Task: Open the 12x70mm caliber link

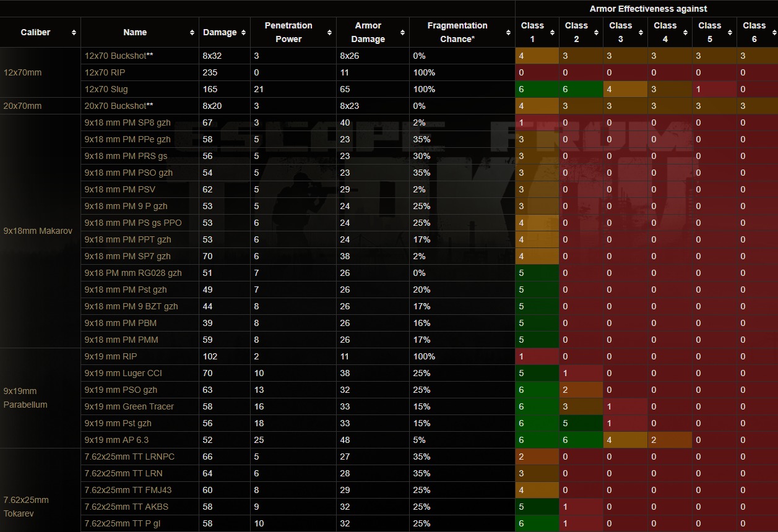Action: 22,72
